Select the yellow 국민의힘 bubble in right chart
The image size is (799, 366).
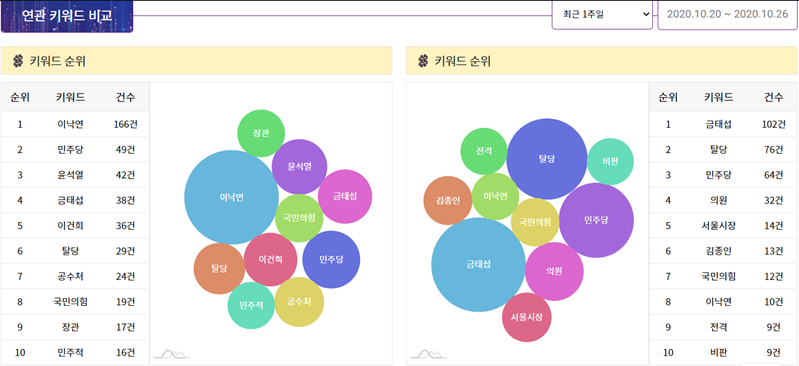[x=535, y=222]
